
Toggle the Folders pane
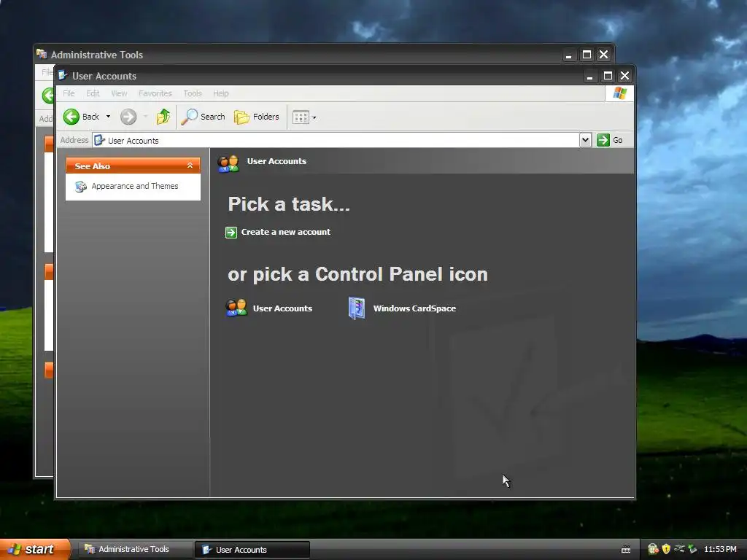256,117
